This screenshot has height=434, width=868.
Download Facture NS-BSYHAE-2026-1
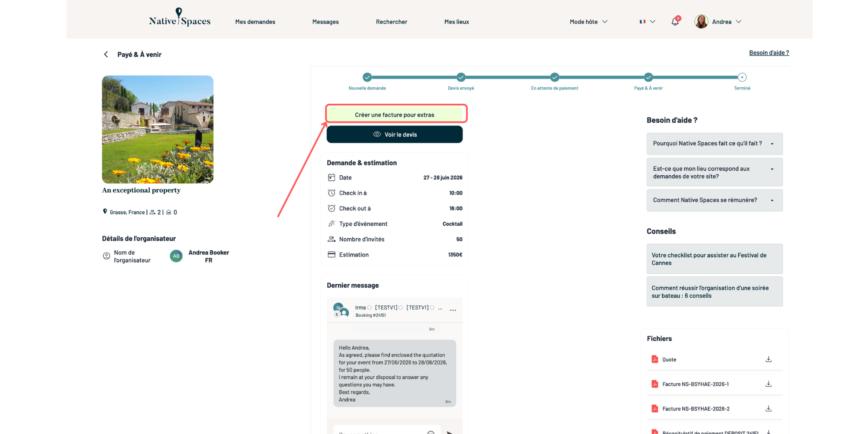768,384
